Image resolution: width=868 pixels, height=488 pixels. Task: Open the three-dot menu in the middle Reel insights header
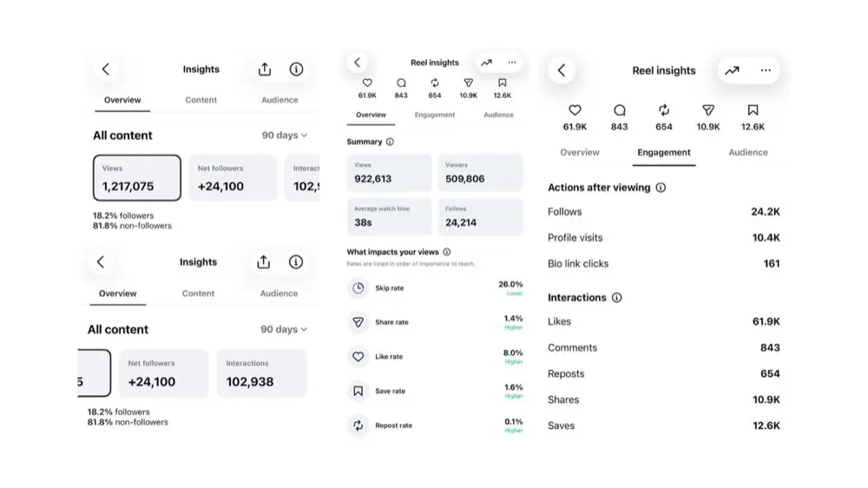tap(512, 63)
